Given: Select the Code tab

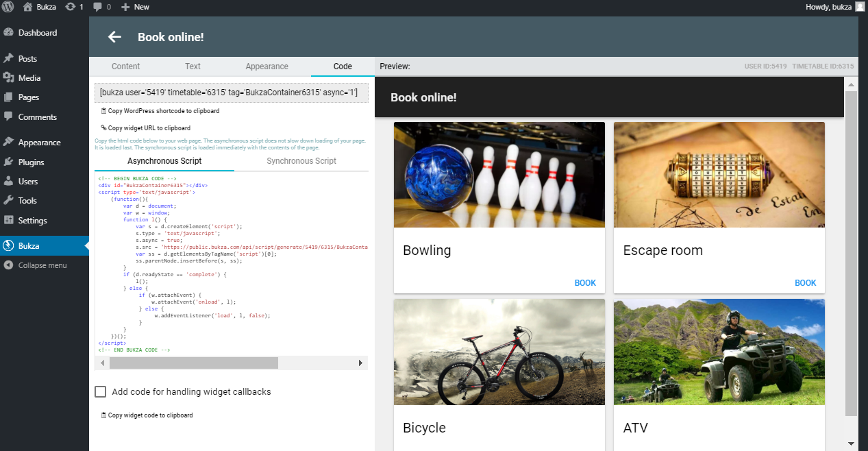Looking at the screenshot, I should pos(343,66).
